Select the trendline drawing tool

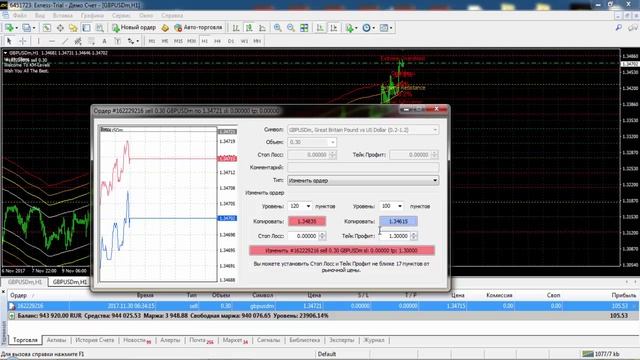coord(65,41)
